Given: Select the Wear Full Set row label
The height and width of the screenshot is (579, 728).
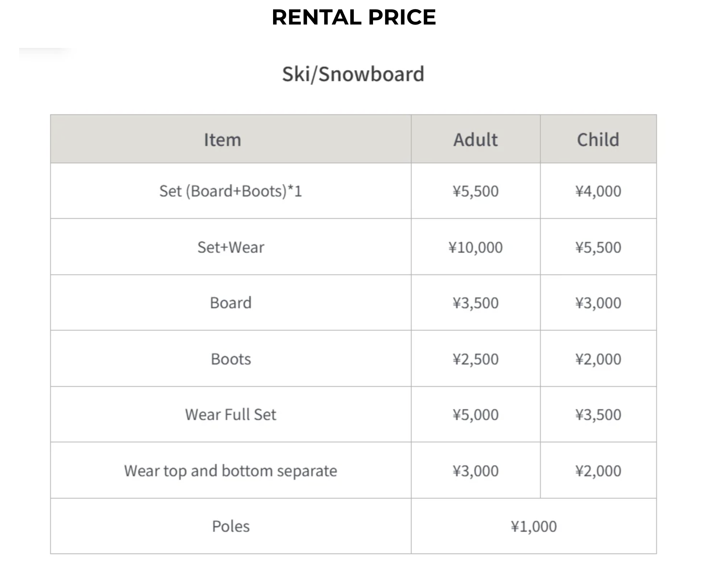Looking at the screenshot, I should [x=231, y=415].
